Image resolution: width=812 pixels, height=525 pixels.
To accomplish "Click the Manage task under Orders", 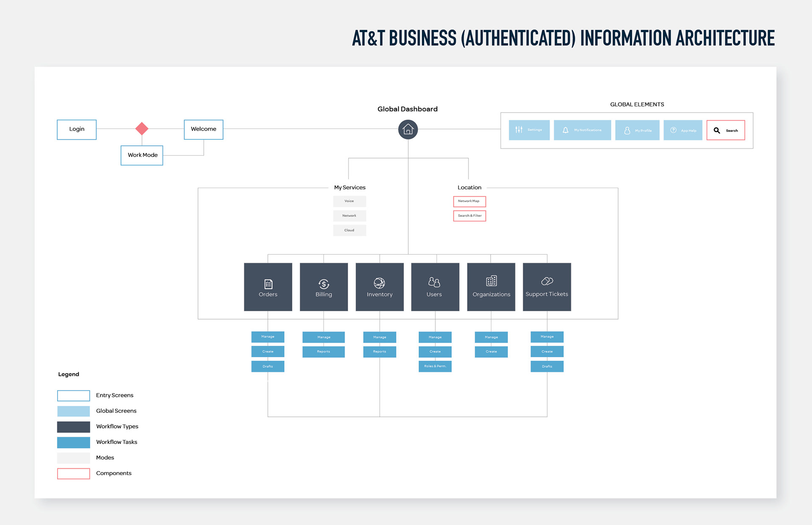I will [x=268, y=337].
